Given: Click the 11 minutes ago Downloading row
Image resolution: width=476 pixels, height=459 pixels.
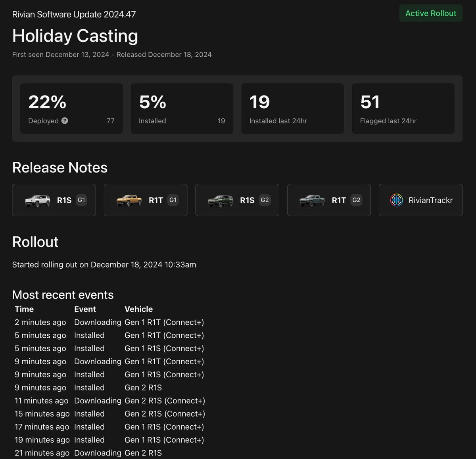Looking at the screenshot, I should pyautogui.click(x=110, y=401).
